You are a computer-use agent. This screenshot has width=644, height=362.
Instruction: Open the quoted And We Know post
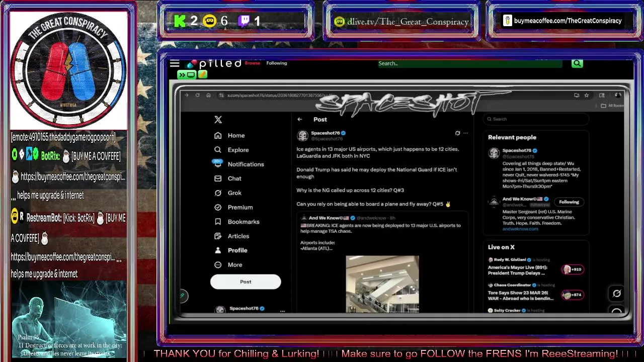382,261
